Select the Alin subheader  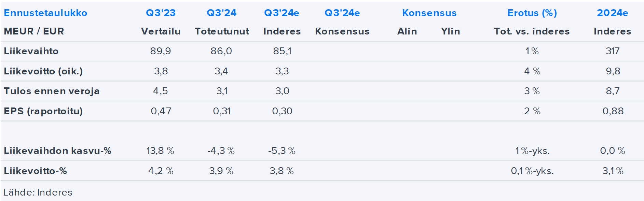(407, 31)
